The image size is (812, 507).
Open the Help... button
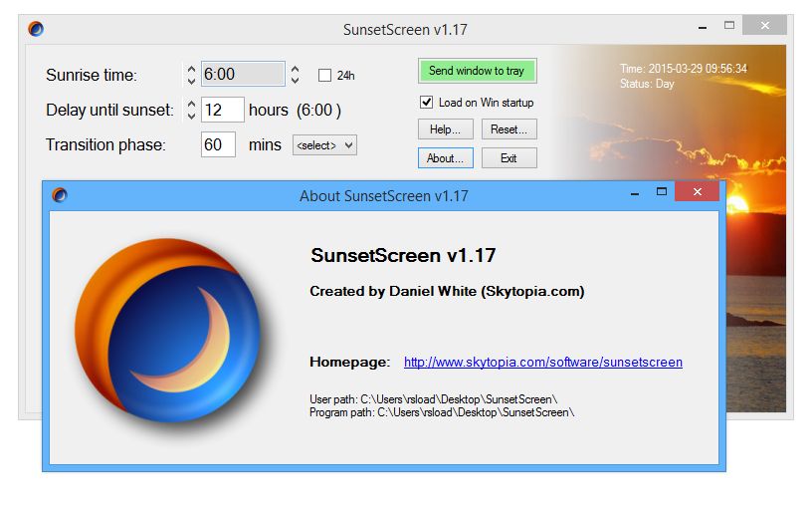point(446,129)
